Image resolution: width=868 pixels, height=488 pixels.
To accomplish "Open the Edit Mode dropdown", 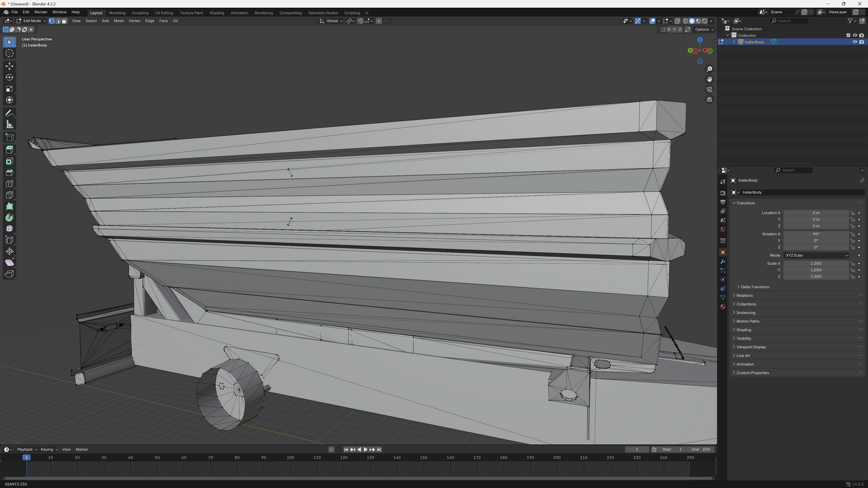I will pyautogui.click(x=31, y=21).
